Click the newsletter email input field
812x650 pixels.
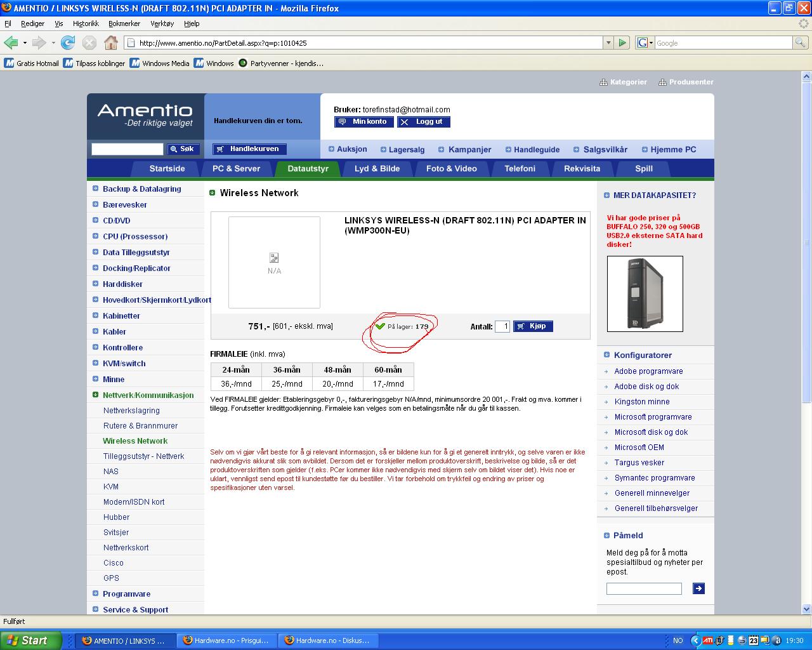644,588
